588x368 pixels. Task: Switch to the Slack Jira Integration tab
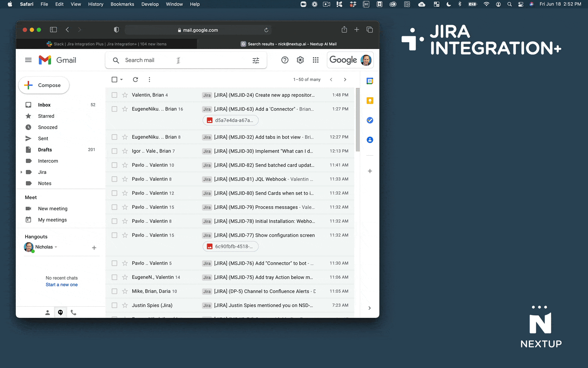106,44
